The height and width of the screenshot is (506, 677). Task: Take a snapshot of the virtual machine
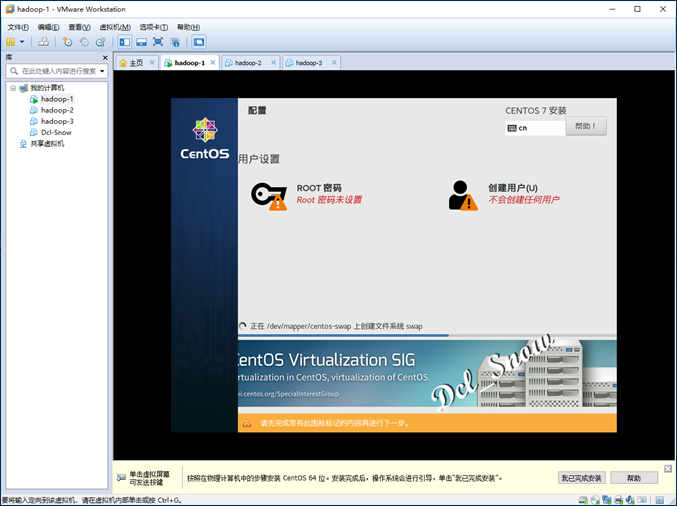67,42
